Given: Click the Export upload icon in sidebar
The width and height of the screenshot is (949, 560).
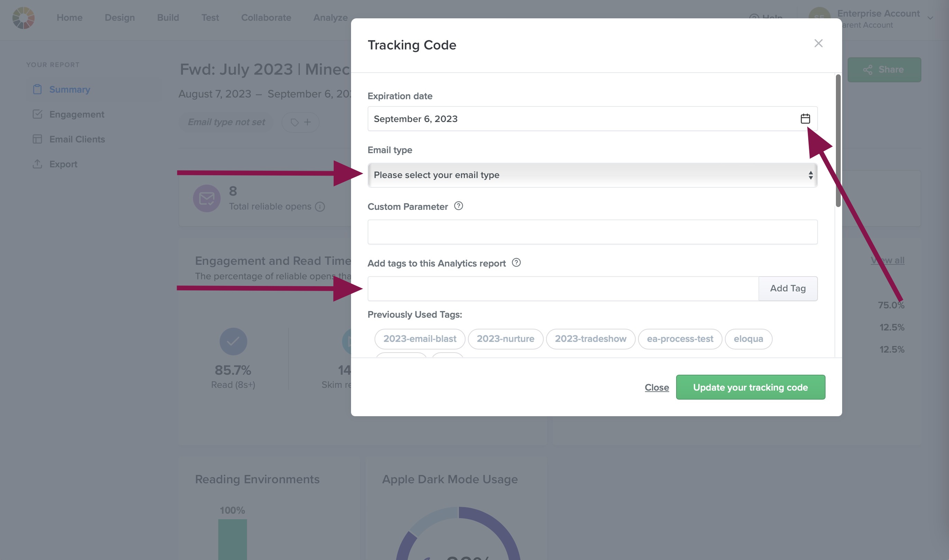Looking at the screenshot, I should [37, 164].
